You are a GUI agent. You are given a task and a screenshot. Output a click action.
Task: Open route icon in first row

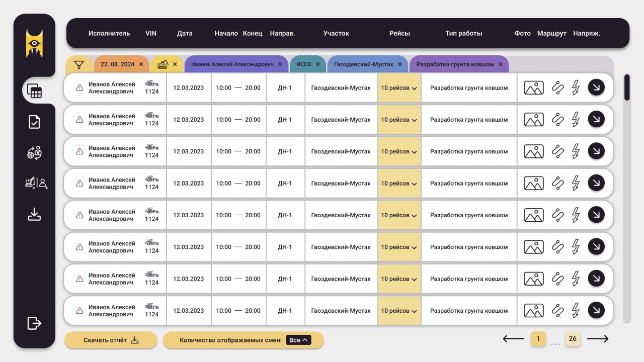click(557, 88)
